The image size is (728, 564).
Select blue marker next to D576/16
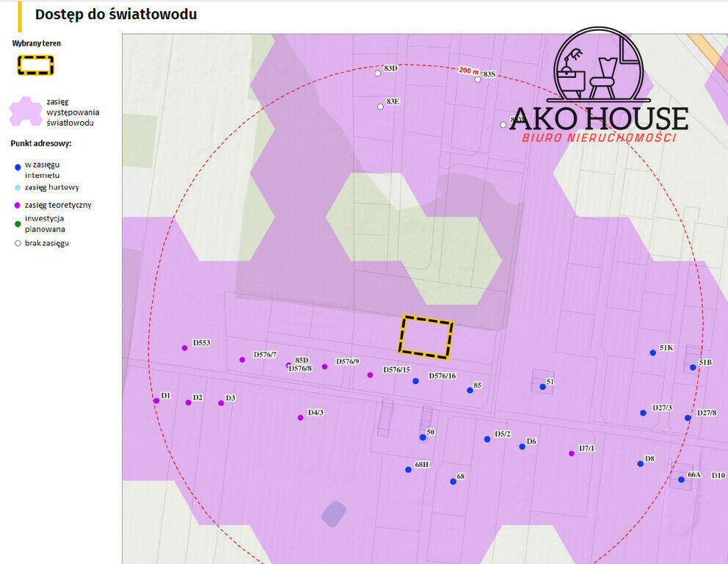pyautogui.click(x=415, y=380)
